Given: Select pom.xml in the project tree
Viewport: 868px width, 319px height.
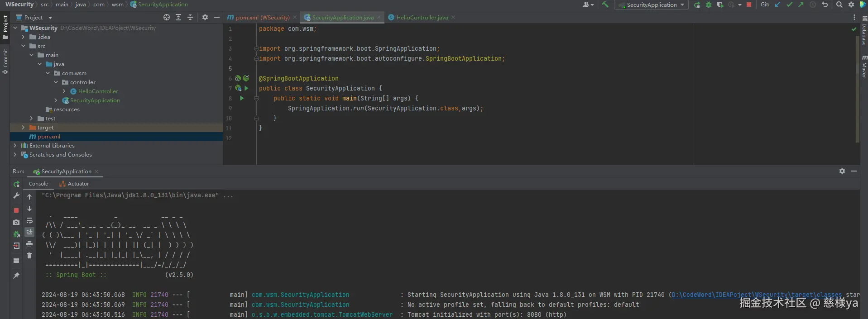Looking at the screenshot, I should 48,137.
